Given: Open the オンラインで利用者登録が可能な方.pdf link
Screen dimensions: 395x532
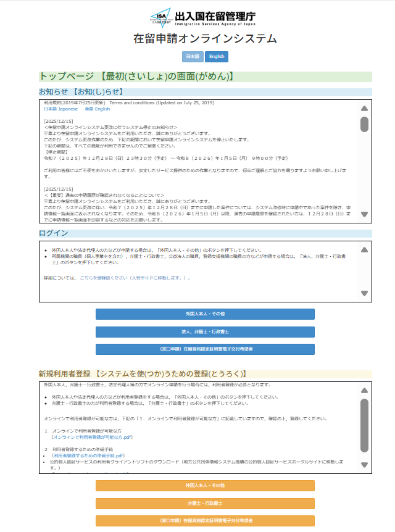Looking at the screenshot, I should 91,437.
